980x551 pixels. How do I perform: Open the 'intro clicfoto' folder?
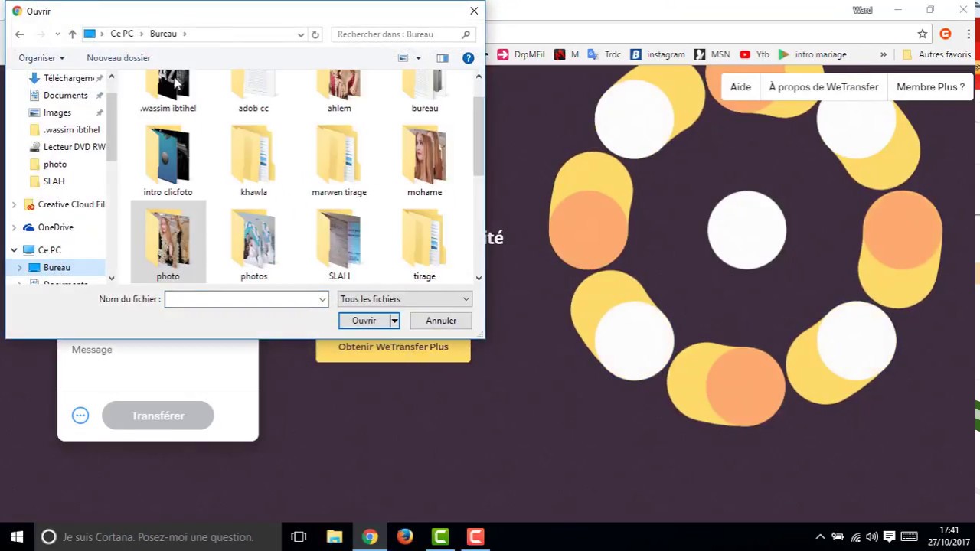coord(168,162)
